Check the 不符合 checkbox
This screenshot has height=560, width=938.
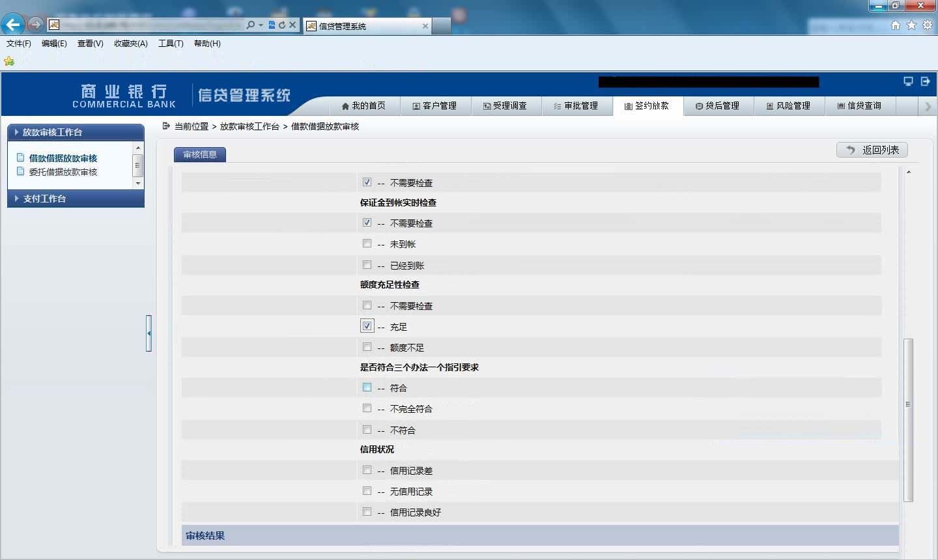367,430
